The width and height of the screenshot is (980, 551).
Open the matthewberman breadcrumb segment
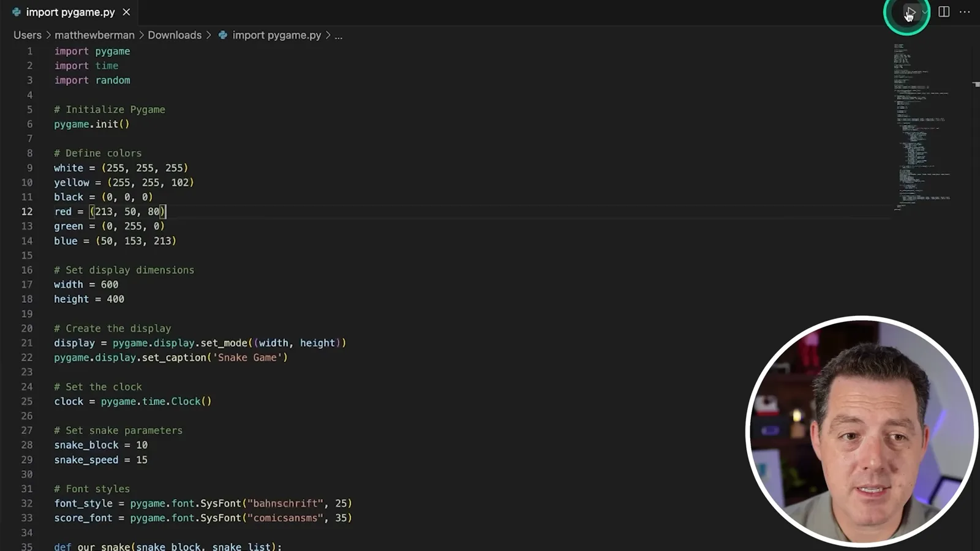coord(94,36)
